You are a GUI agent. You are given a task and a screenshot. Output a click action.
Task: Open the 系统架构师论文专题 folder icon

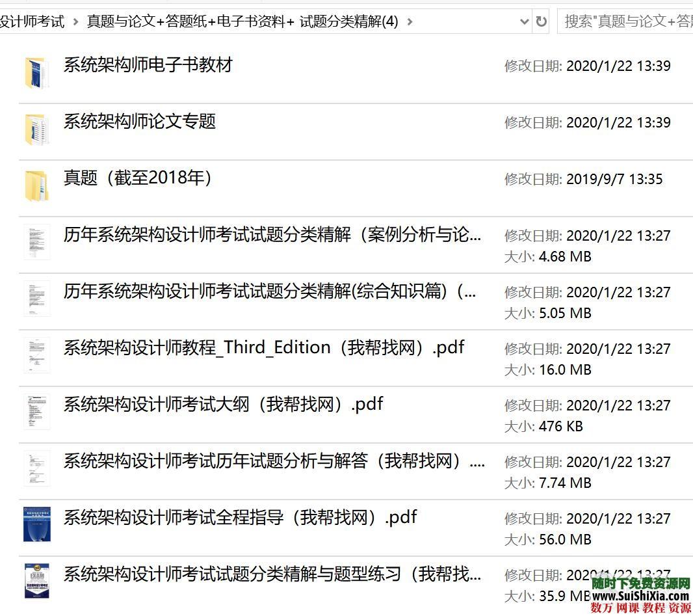37,127
